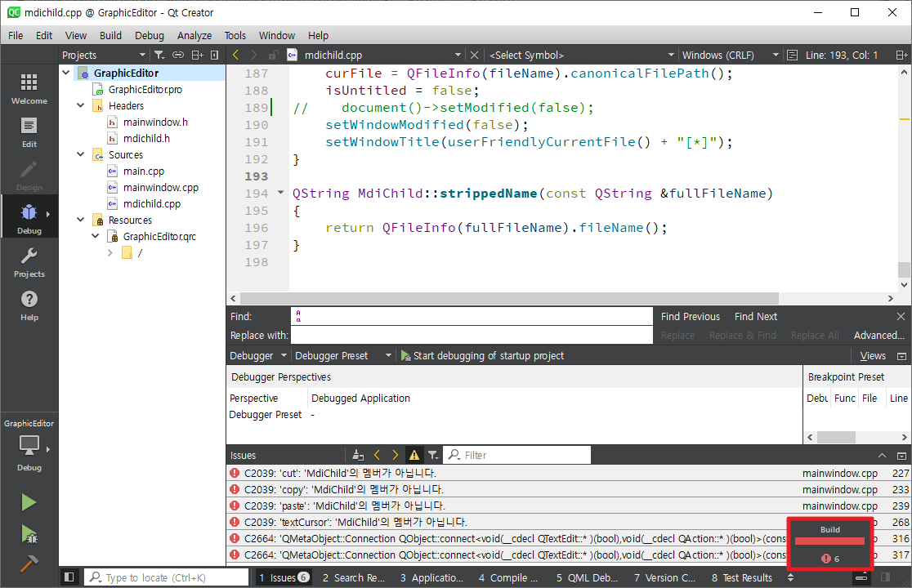
Task: Close the Find toolbar
Action: point(901,317)
